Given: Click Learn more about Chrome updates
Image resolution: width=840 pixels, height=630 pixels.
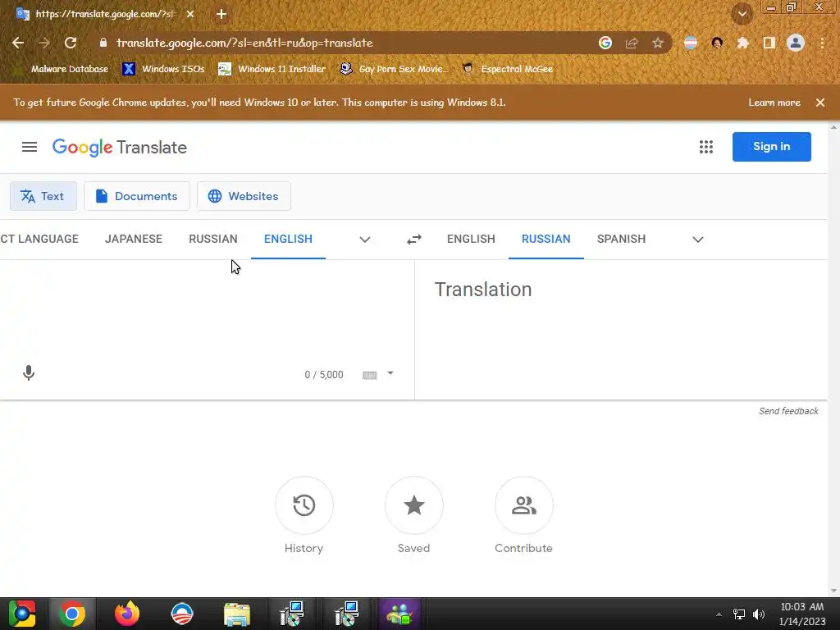Looking at the screenshot, I should (x=774, y=103).
